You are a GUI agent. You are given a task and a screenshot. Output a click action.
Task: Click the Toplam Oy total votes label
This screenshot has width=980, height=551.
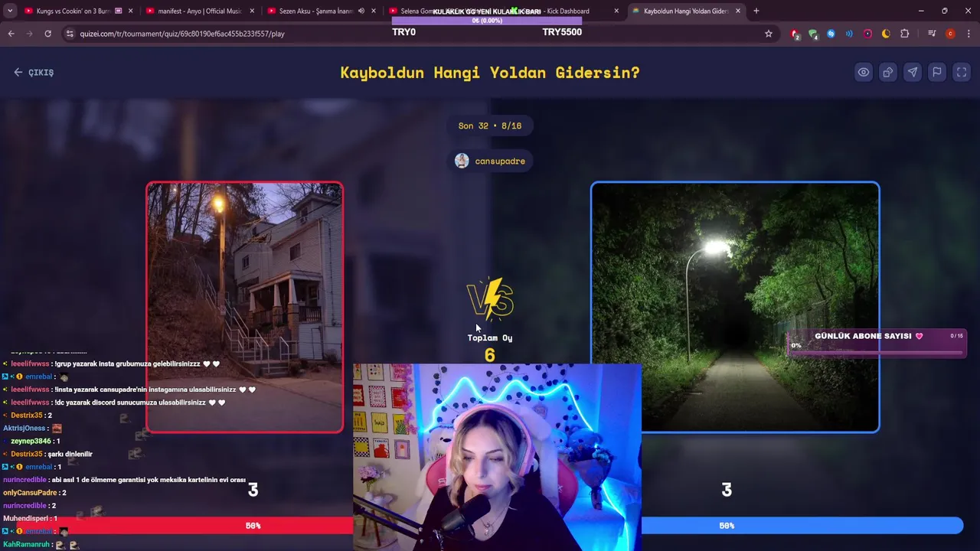point(490,337)
